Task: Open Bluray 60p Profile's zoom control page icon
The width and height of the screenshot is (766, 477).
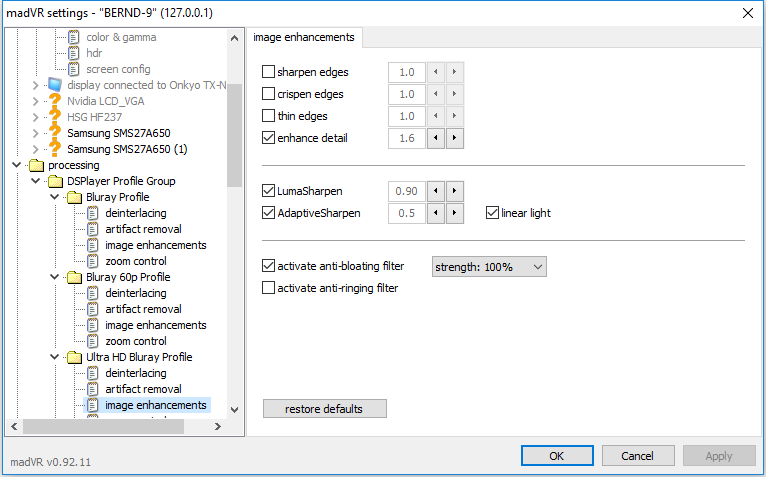Action: click(92, 341)
